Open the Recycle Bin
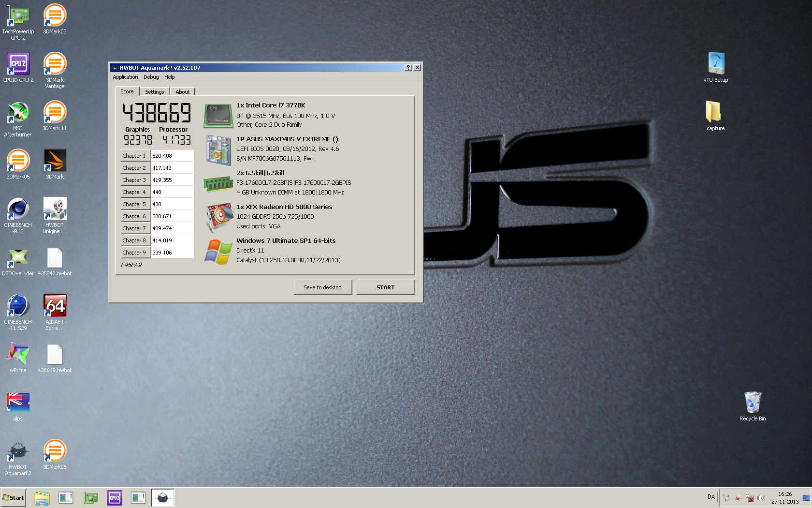812x508 pixels. pos(753,406)
